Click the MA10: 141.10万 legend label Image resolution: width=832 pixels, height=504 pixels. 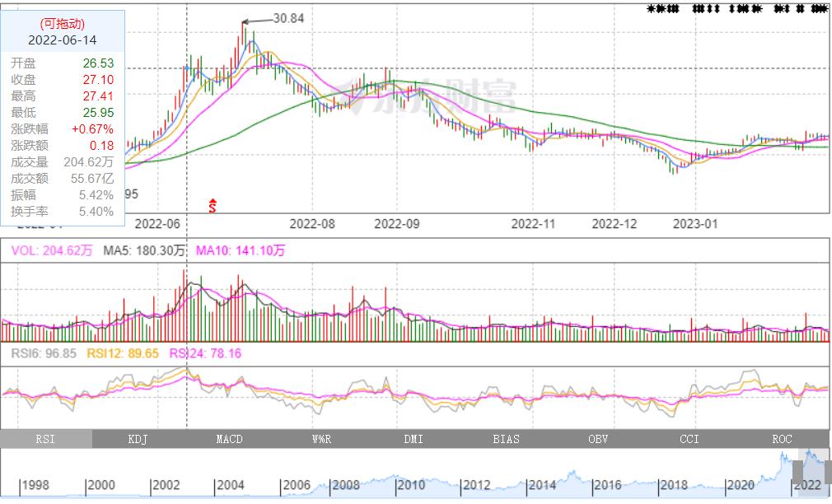(x=241, y=250)
